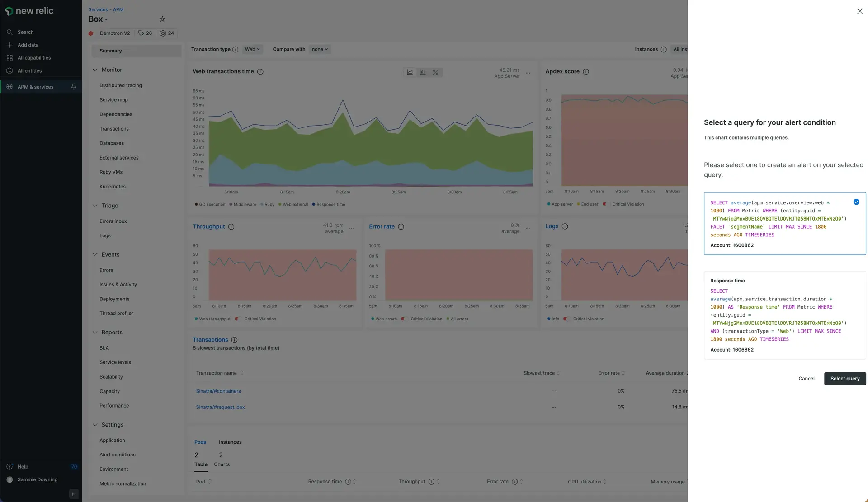Toggle GC Execution legend series
868x502 pixels.
(210, 205)
